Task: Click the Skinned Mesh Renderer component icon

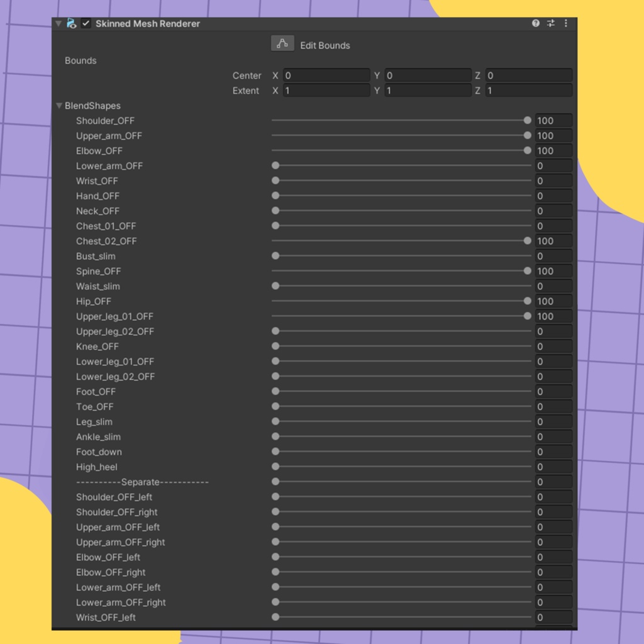Action: click(72, 23)
